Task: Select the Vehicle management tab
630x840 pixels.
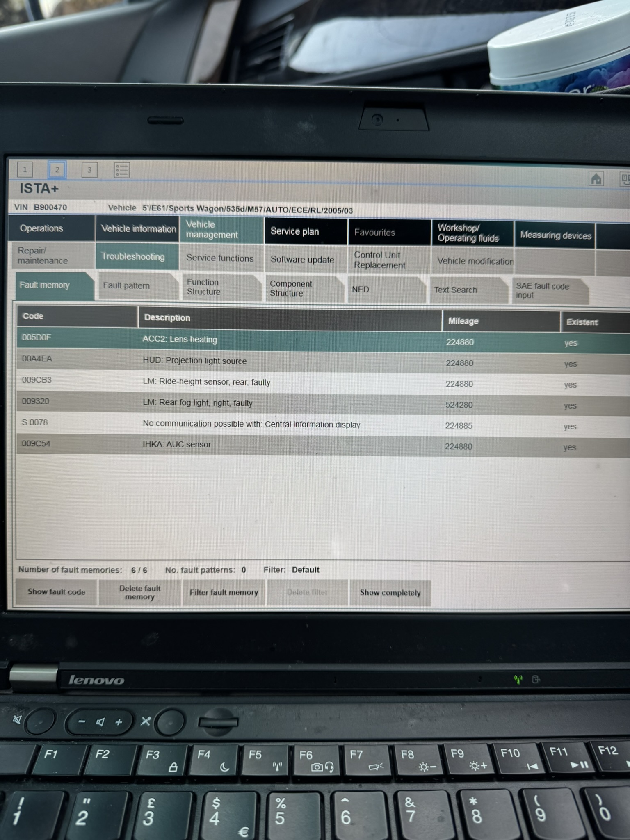Action: click(x=222, y=230)
